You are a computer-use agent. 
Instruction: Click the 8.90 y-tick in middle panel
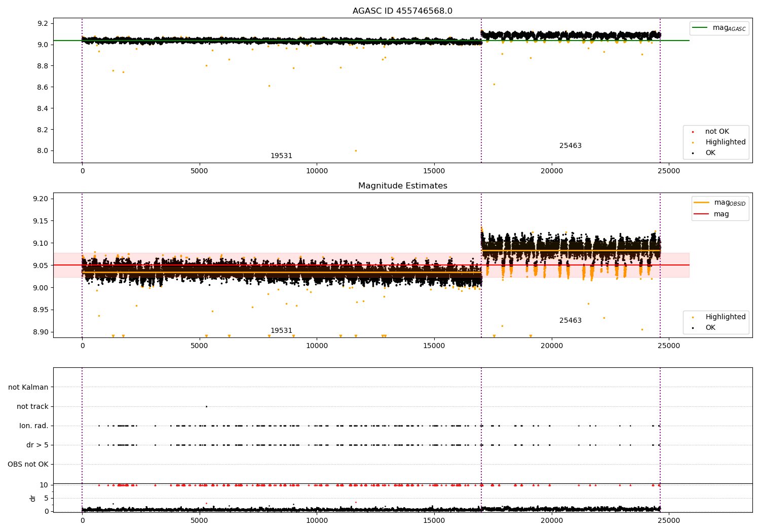(40, 332)
